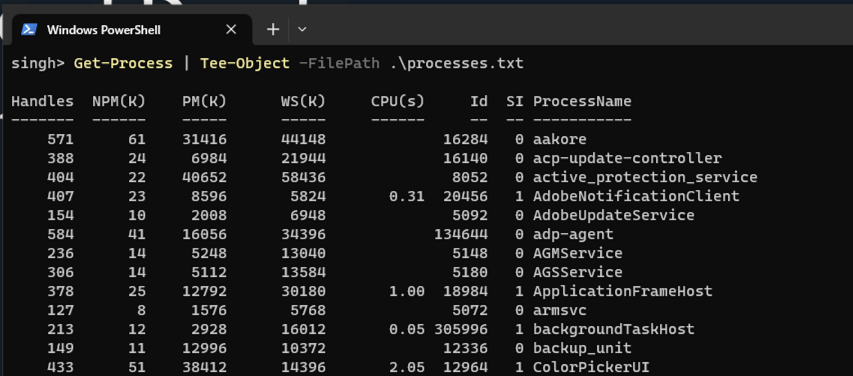The image size is (853, 376).
Task: Close the Windows PowerShell tab
Action: pyautogui.click(x=231, y=29)
